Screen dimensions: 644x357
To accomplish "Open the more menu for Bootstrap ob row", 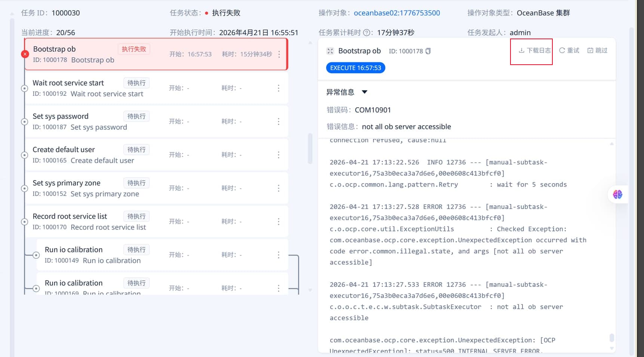I will pyautogui.click(x=279, y=54).
